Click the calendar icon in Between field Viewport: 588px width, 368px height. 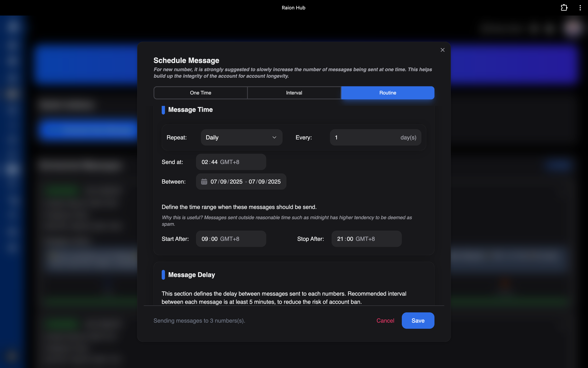point(204,182)
